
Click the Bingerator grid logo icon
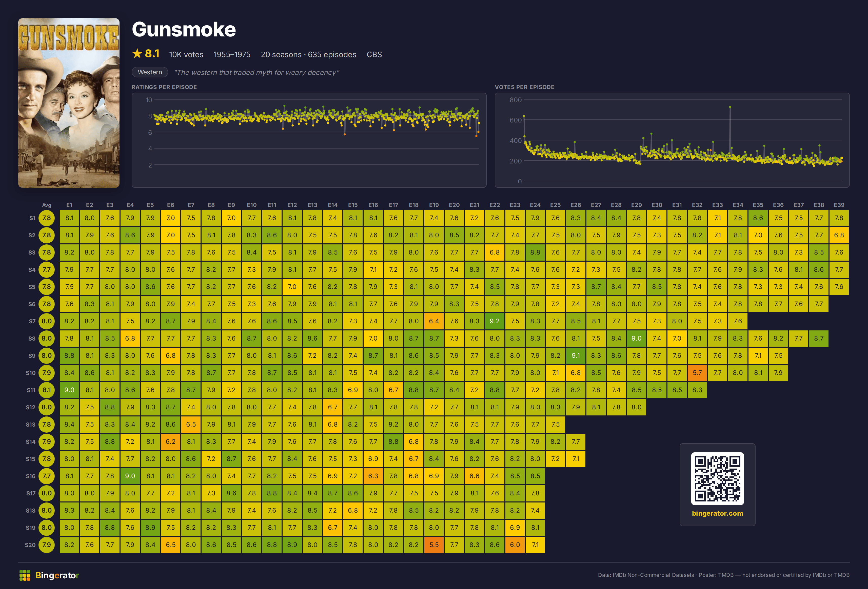(x=25, y=575)
